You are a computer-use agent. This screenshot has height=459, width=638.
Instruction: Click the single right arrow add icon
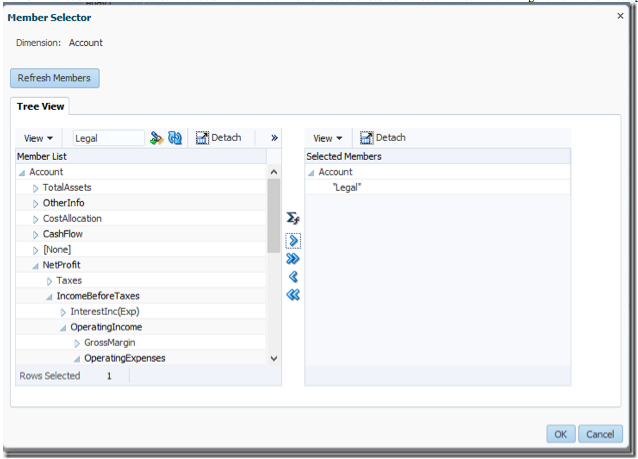pos(293,241)
